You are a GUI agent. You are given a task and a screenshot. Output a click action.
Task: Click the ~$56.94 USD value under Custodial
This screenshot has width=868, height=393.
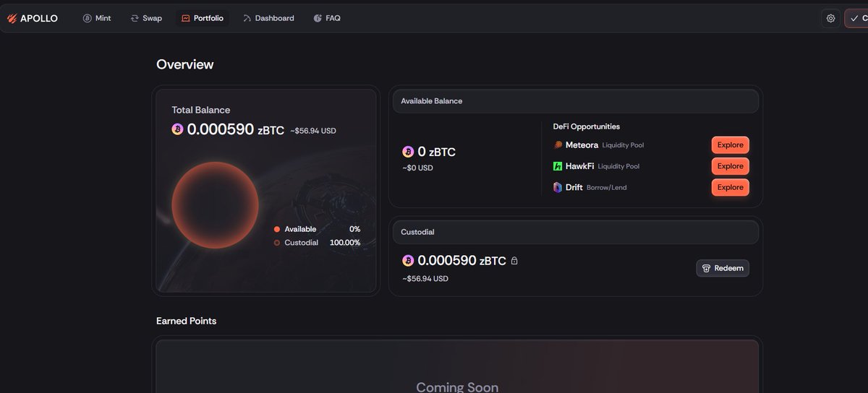tap(425, 278)
